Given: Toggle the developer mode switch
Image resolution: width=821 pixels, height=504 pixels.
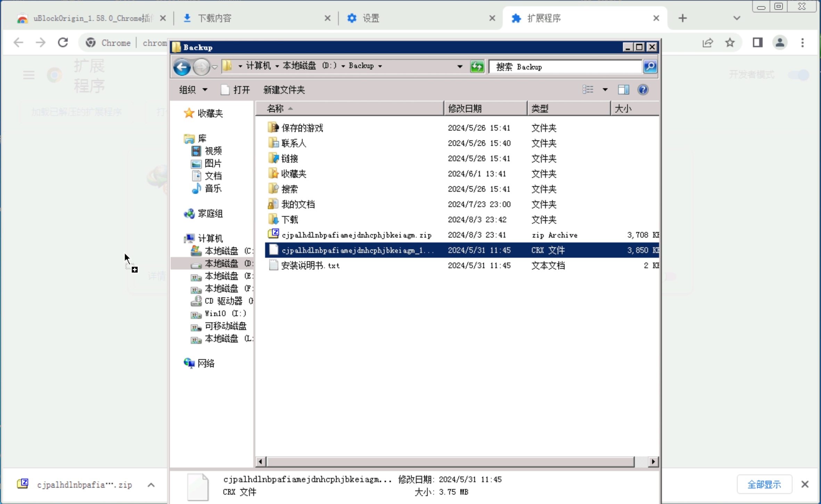Looking at the screenshot, I should [x=798, y=75].
